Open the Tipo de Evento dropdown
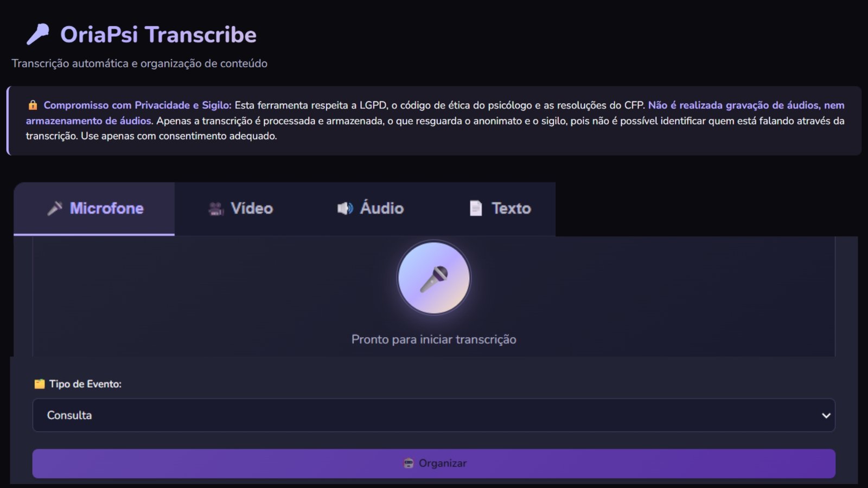This screenshot has width=868, height=488. 423,415
